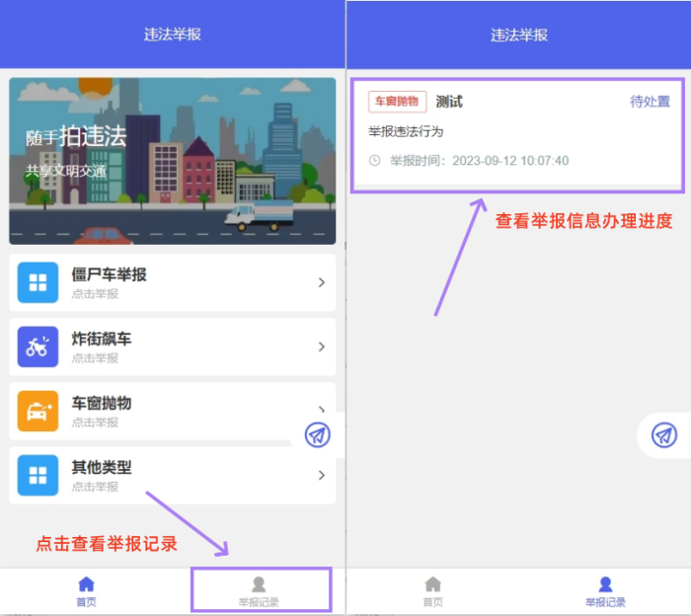The image size is (691, 616).
Task: Tap paper plane floating button on left screen
Action: point(317,435)
